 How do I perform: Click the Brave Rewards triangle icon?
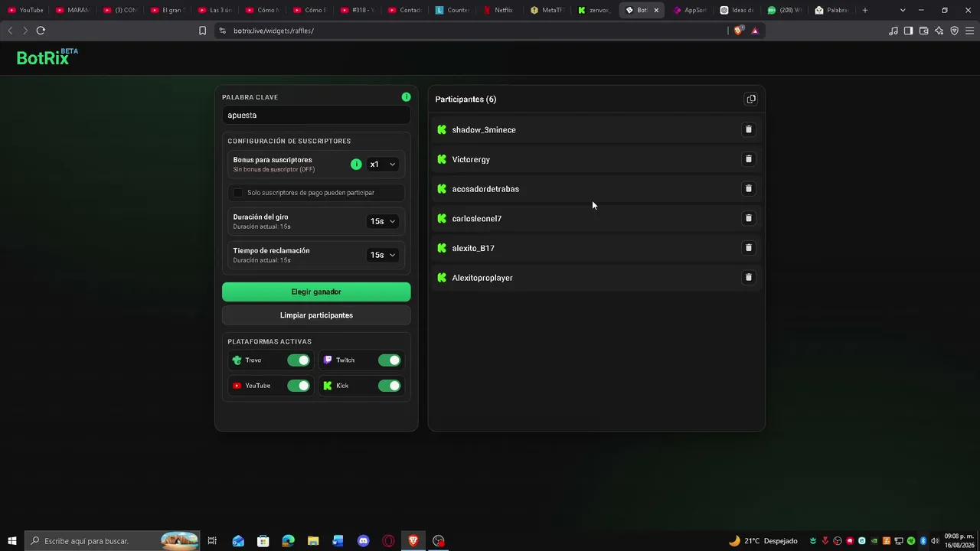coord(755,31)
